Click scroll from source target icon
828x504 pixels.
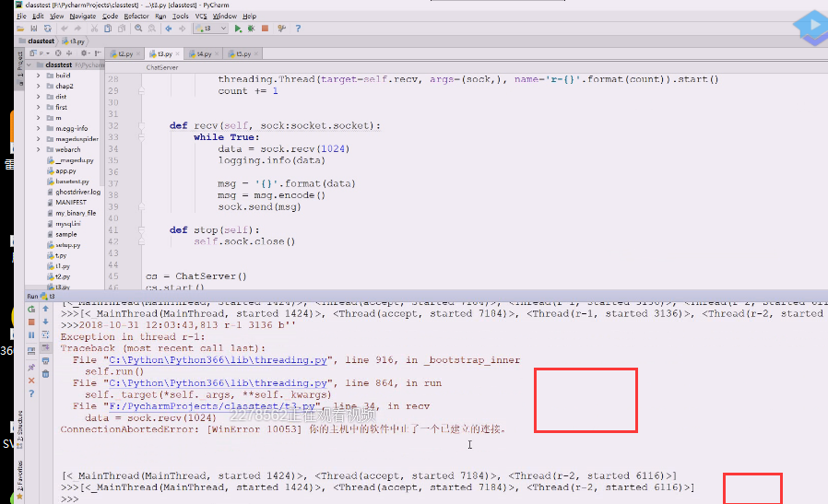(x=58, y=53)
